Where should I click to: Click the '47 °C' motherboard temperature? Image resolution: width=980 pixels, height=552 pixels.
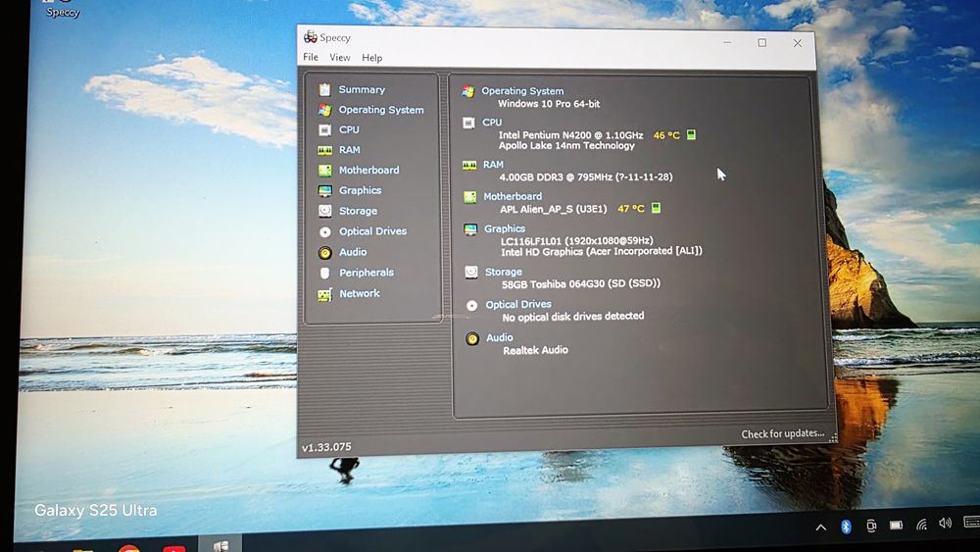tap(630, 209)
